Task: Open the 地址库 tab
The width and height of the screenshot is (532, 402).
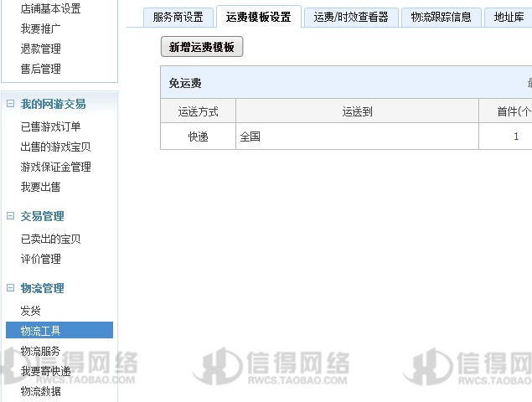Action: [509, 17]
